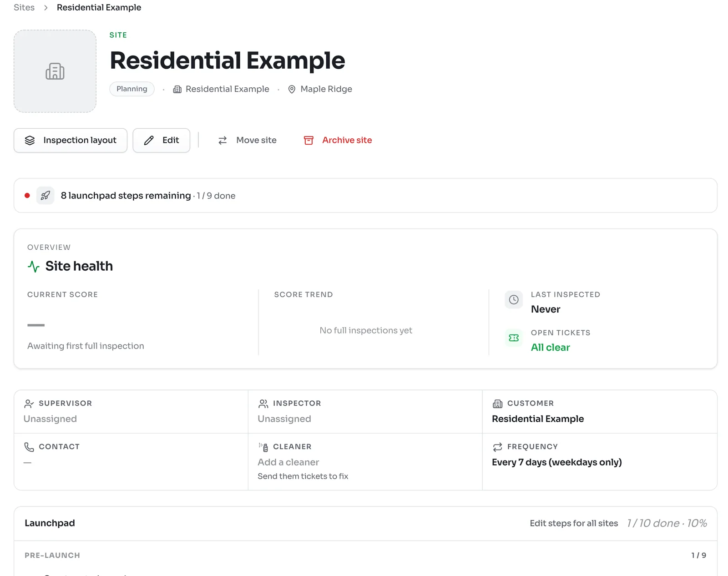
Task: Open the Inspection layout button
Action: click(71, 140)
